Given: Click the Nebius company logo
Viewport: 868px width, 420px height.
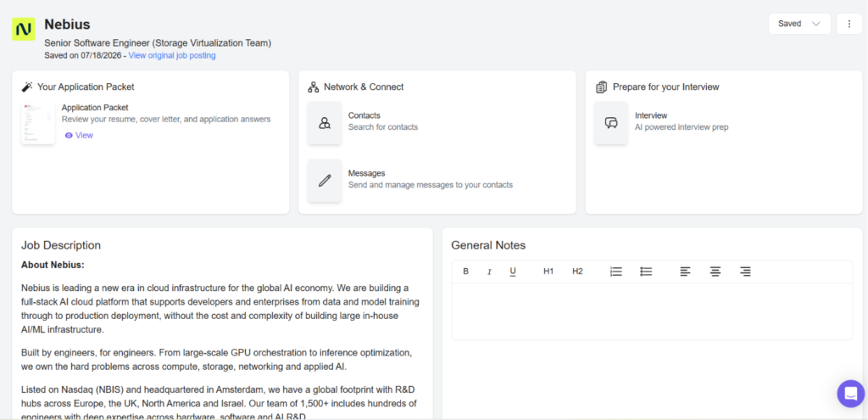Looking at the screenshot, I should (24, 29).
